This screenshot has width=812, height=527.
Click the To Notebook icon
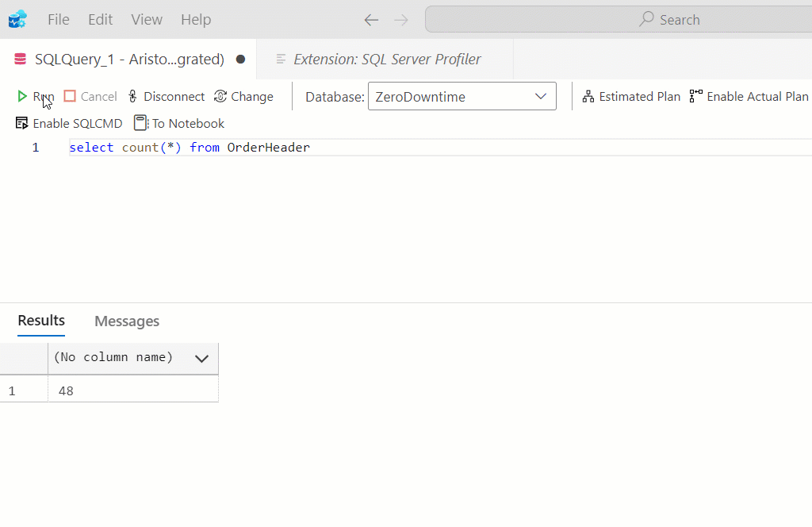click(x=140, y=123)
